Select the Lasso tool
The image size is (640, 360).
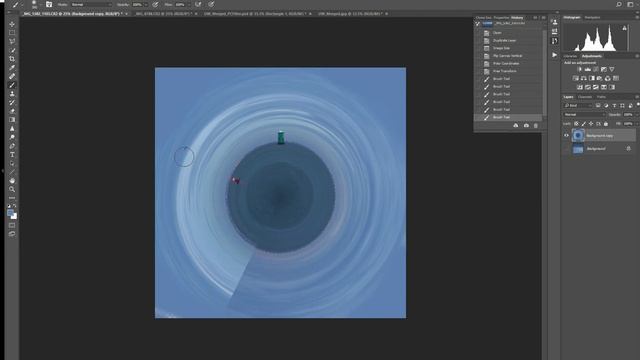click(12, 41)
